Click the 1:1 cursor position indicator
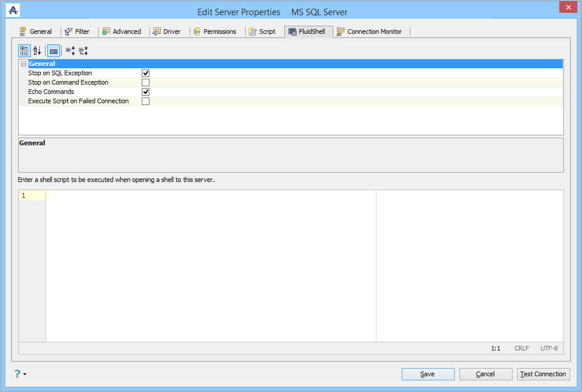The image size is (582, 392). [496, 349]
